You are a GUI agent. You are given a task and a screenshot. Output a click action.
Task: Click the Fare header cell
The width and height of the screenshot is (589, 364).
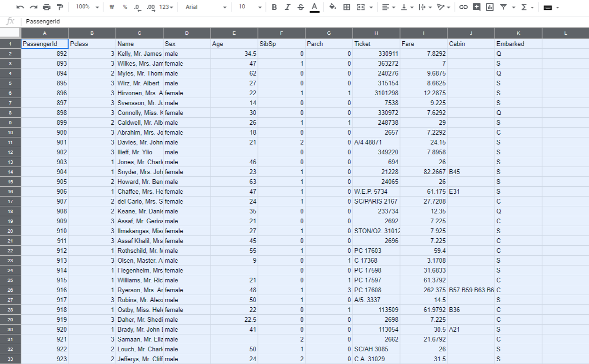[x=423, y=44]
